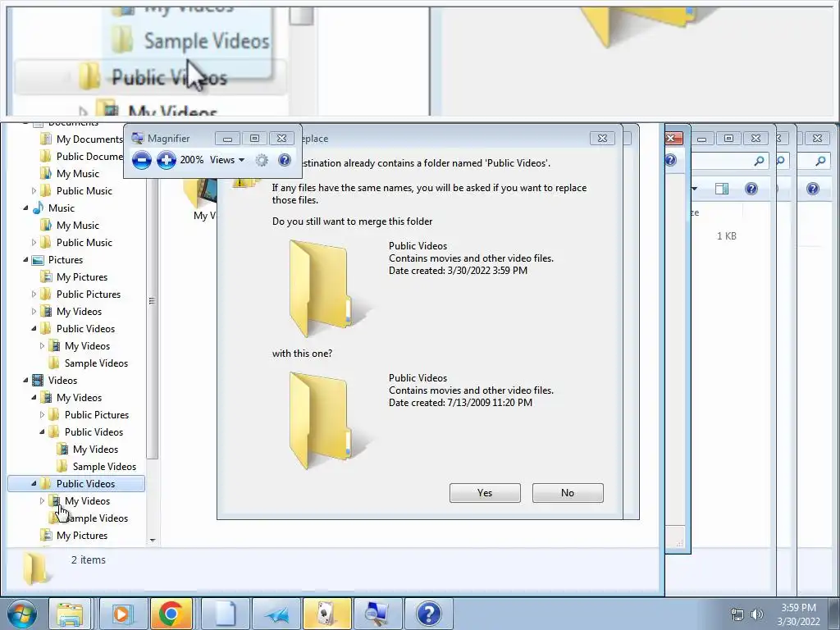Open the Windows Start menu
Viewport: 840px width, 630px height.
(x=22, y=614)
